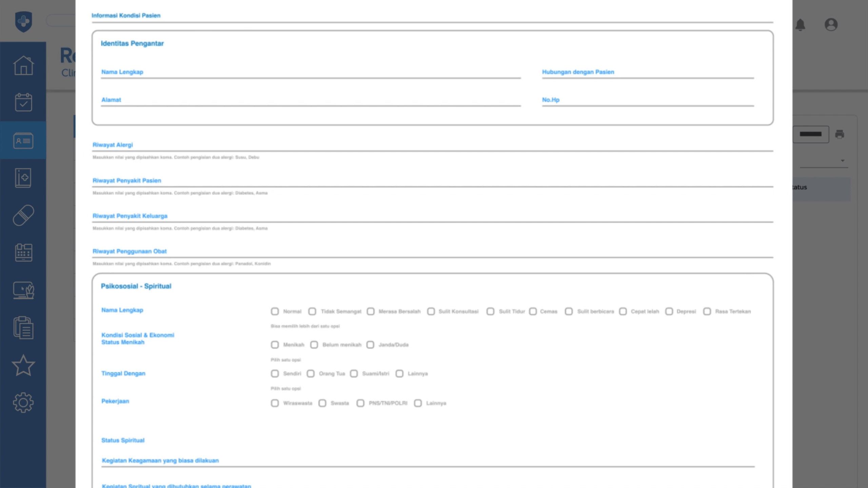Click the bandage icon in sidebar

(23, 215)
